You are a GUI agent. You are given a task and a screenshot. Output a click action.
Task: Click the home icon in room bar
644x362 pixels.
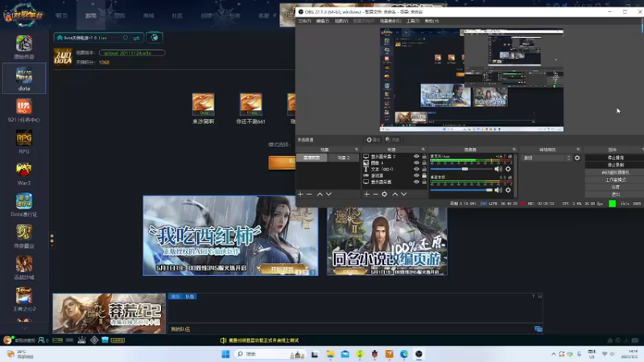(60, 38)
